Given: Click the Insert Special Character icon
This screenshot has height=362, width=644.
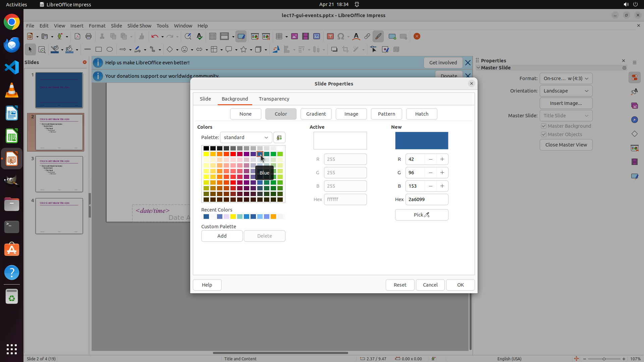Looking at the screenshot, I should (x=341, y=37).
